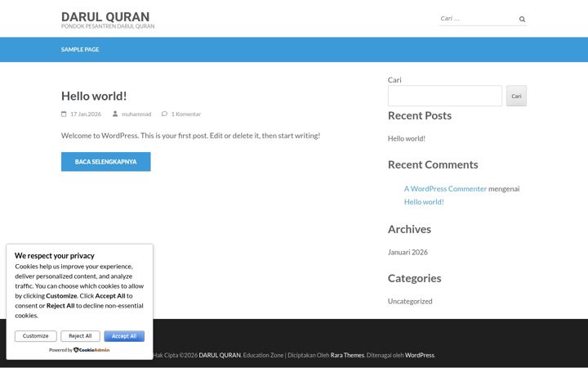Reject All cookies in privacy banner

coord(80,336)
